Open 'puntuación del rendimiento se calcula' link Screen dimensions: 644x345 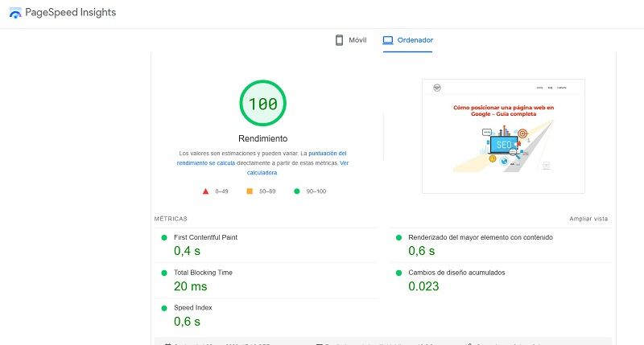click(262, 158)
